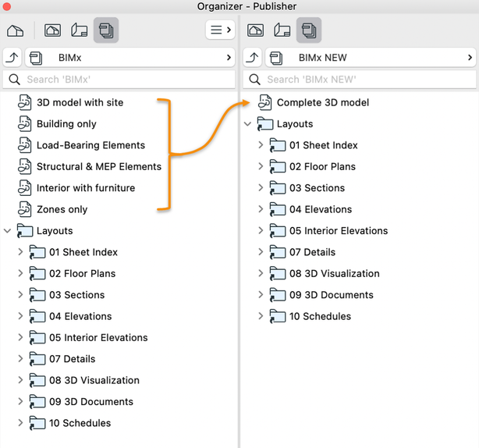The width and height of the screenshot is (479, 448).
Task: Click 08 3D Visualization folder icon, right panel
Action: coord(278,273)
